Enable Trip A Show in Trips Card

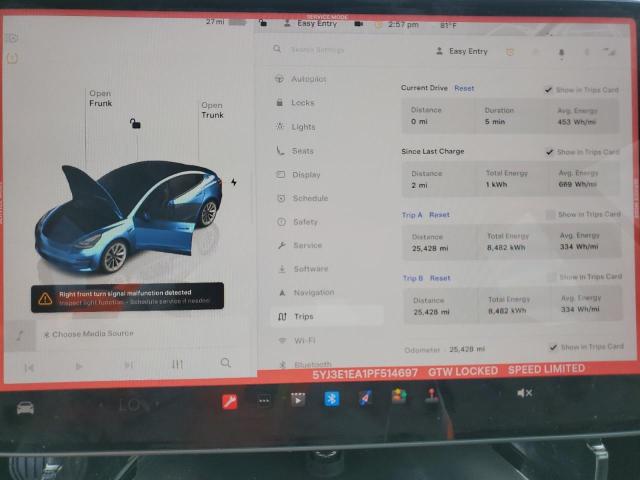pyautogui.click(x=551, y=214)
